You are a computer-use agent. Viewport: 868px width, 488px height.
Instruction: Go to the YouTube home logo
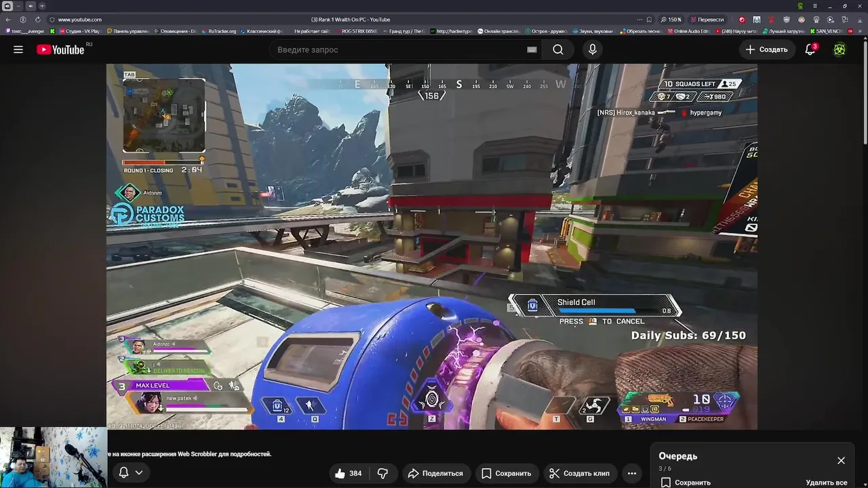tap(60, 49)
